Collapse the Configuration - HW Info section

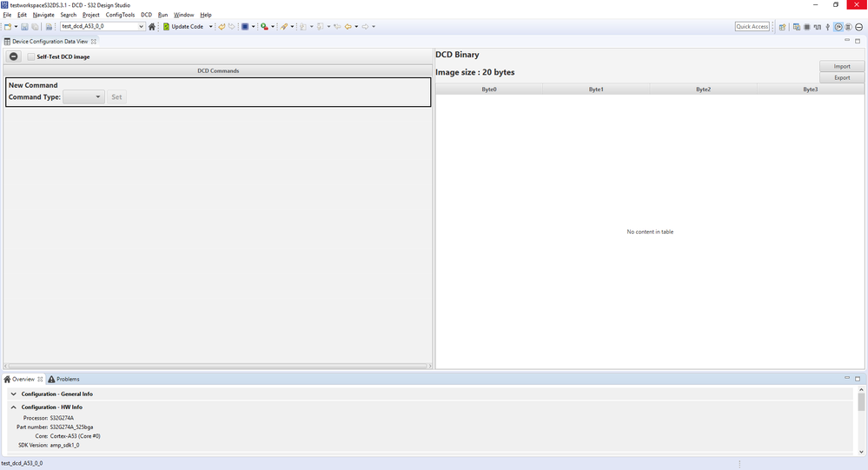tap(13, 407)
